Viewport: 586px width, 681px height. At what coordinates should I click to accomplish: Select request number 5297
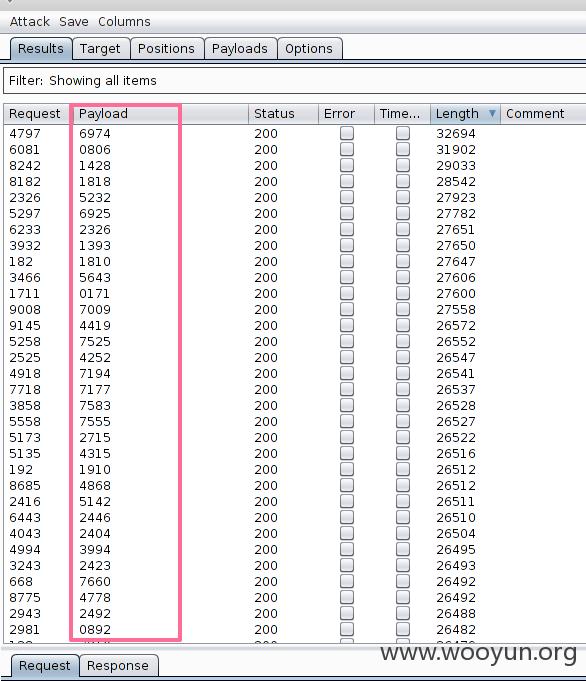point(25,214)
